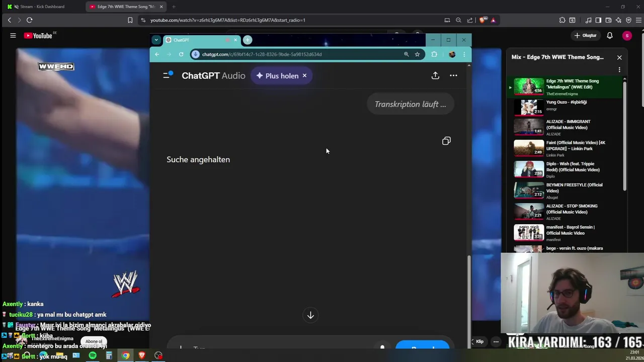
Task: Dismiss the Plus holen badge
Action: (304, 76)
